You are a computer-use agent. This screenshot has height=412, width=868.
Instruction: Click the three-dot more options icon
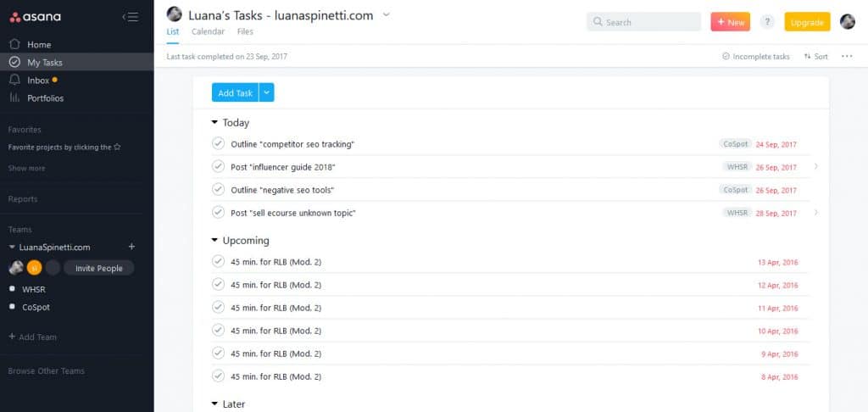pyautogui.click(x=847, y=57)
